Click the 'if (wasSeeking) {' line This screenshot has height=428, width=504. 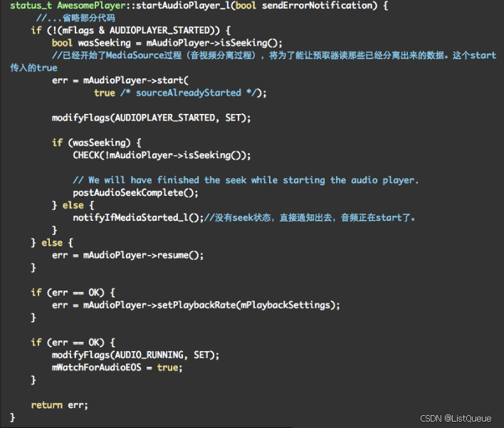[x=96, y=142]
